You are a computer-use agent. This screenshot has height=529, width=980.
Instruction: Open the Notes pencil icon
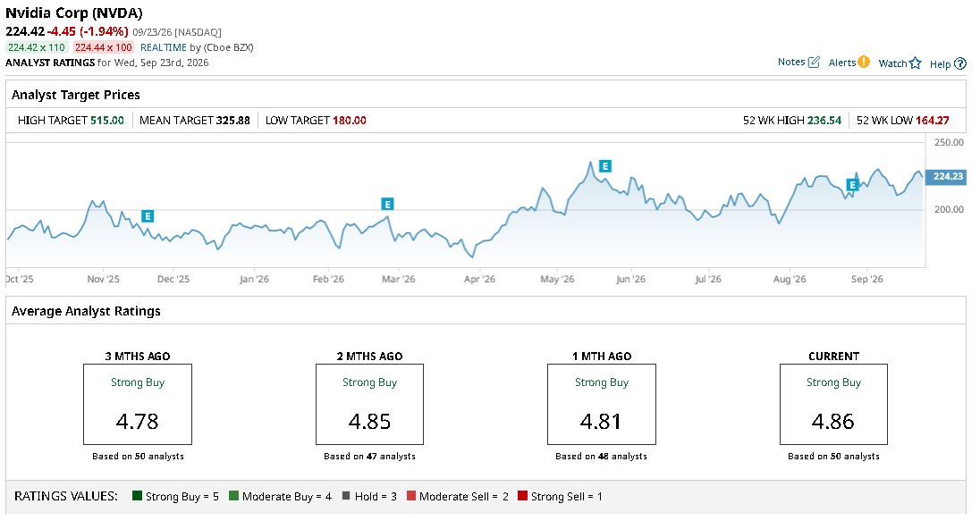(814, 62)
